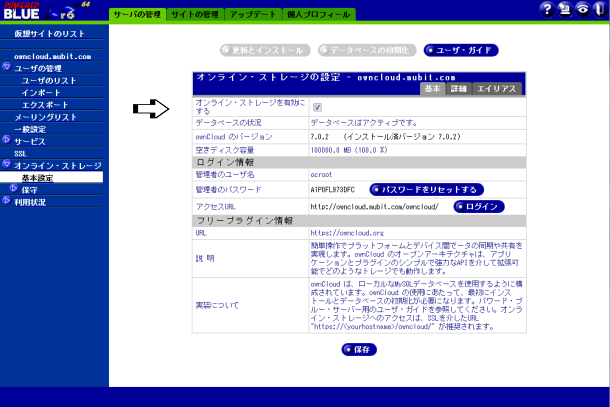Viewport: 610px width, 407px height.
Task: Open オンライン・ストレージ sidebar item
Action: pyautogui.click(x=58, y=166)
